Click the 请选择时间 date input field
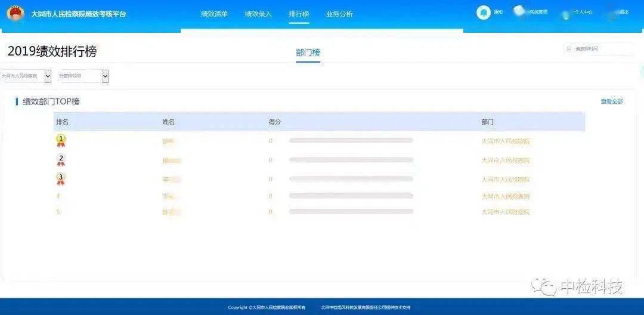Screen dimensions: 644x315 pos(598,49)
